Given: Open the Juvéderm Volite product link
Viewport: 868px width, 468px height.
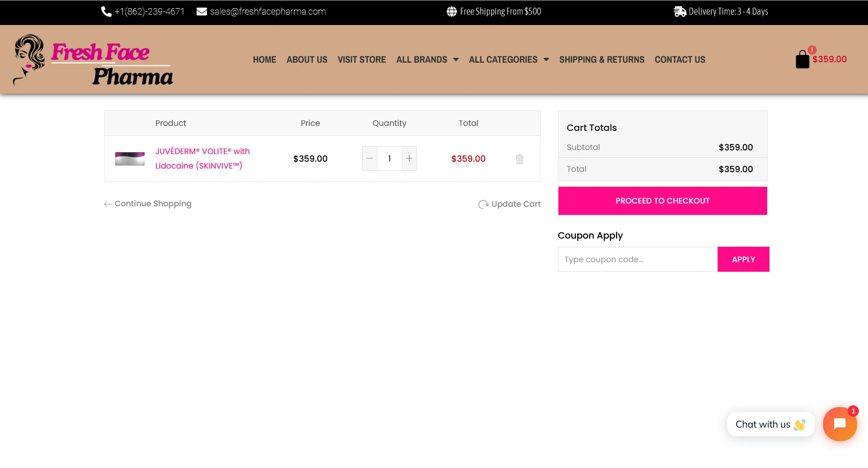Looking at the screenshot, I should coord(202,159).
